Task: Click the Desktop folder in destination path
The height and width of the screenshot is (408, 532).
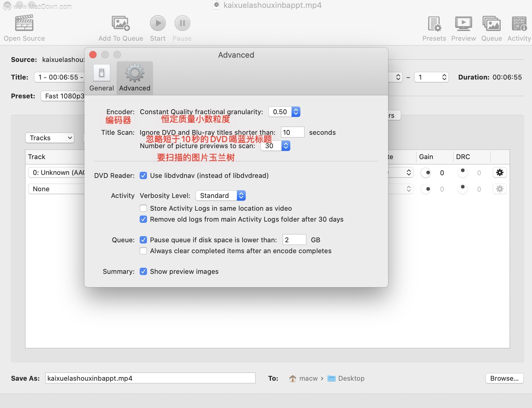Action: [346, 378]
